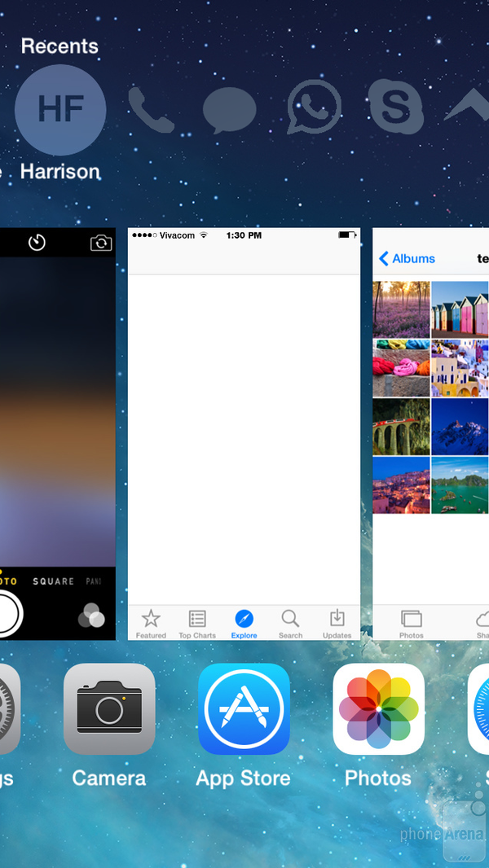Flip camera with the switch-camera icon
Screen dimensions: 489x868
click(x=101, y=243)
